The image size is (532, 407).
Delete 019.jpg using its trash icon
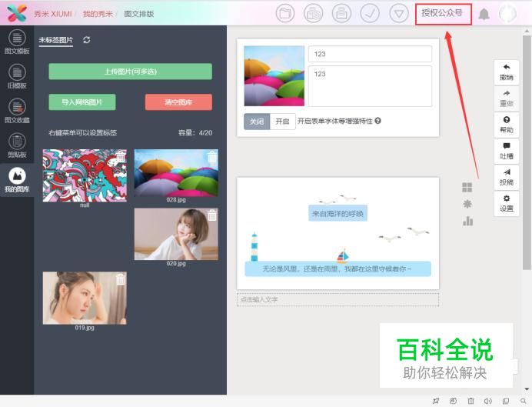pos(121,279)
